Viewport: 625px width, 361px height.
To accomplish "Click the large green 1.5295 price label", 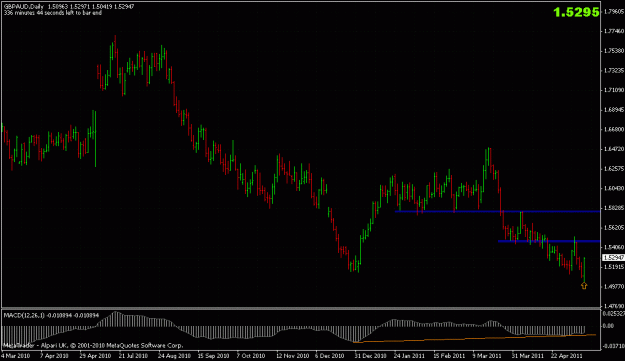I will (576, 12).
